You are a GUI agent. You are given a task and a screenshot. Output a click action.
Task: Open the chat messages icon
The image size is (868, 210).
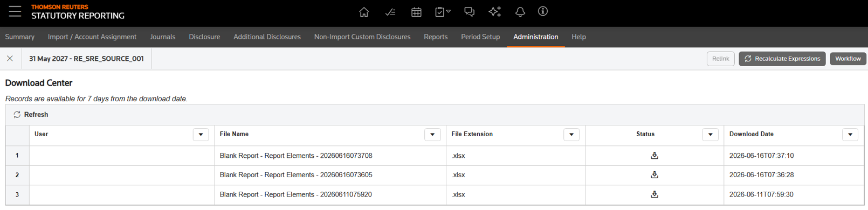tap(469, 12)
